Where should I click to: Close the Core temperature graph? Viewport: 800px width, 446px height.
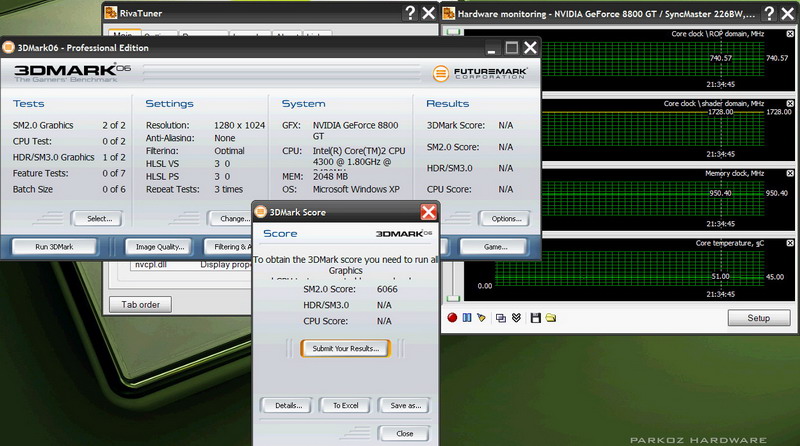pos(790,243)
